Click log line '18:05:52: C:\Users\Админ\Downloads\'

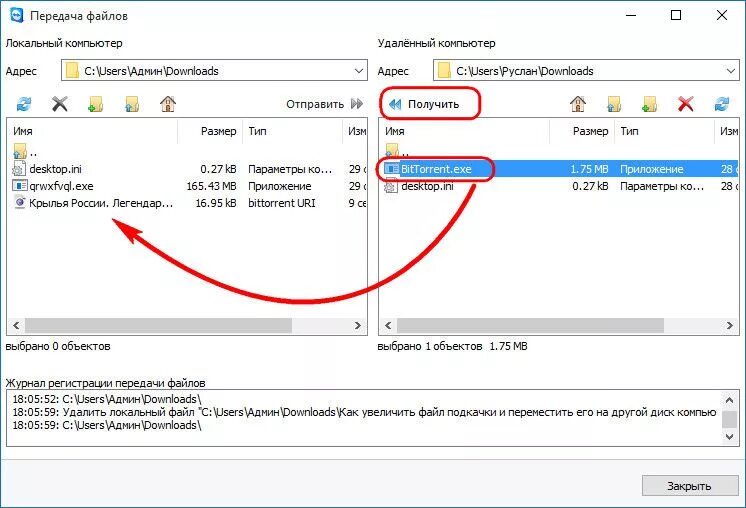click(107, 399)
